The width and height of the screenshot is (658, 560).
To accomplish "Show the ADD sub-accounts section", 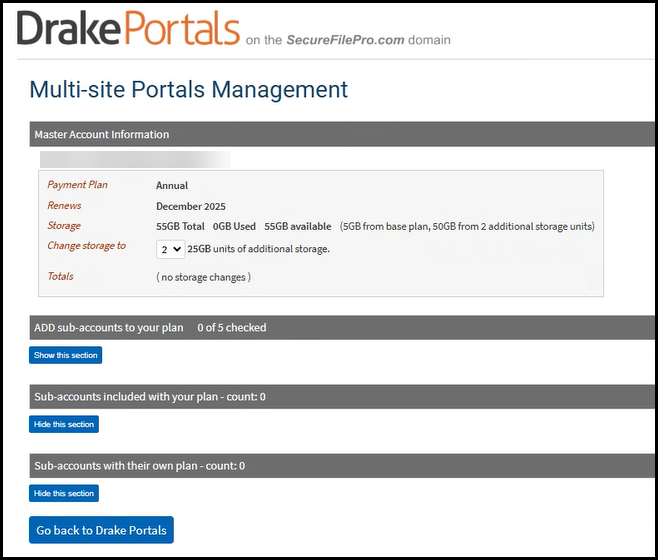I will coord(65,355).
